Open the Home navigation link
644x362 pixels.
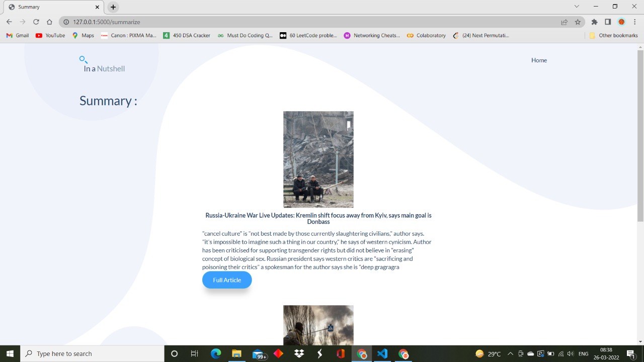(x=539, y=60)
